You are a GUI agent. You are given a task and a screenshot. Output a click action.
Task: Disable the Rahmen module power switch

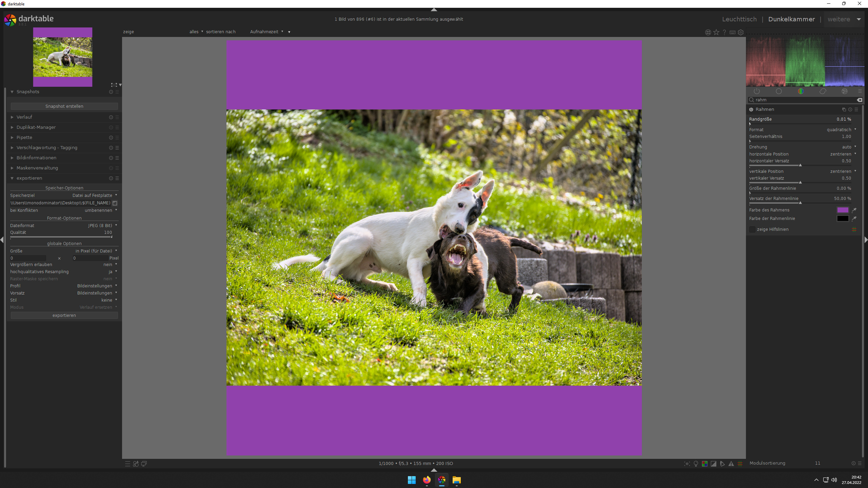point(751,109)
